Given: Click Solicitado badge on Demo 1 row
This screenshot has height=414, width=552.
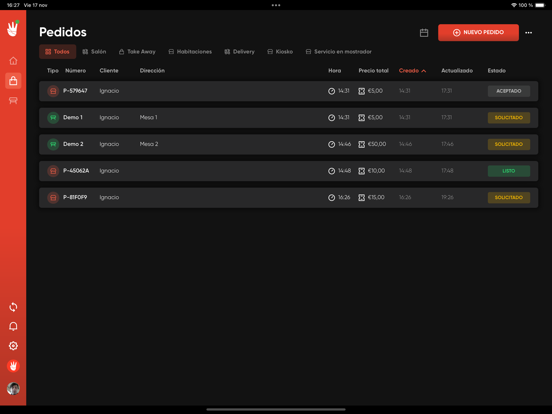Looking at the screenshot, I should (509, 118).
